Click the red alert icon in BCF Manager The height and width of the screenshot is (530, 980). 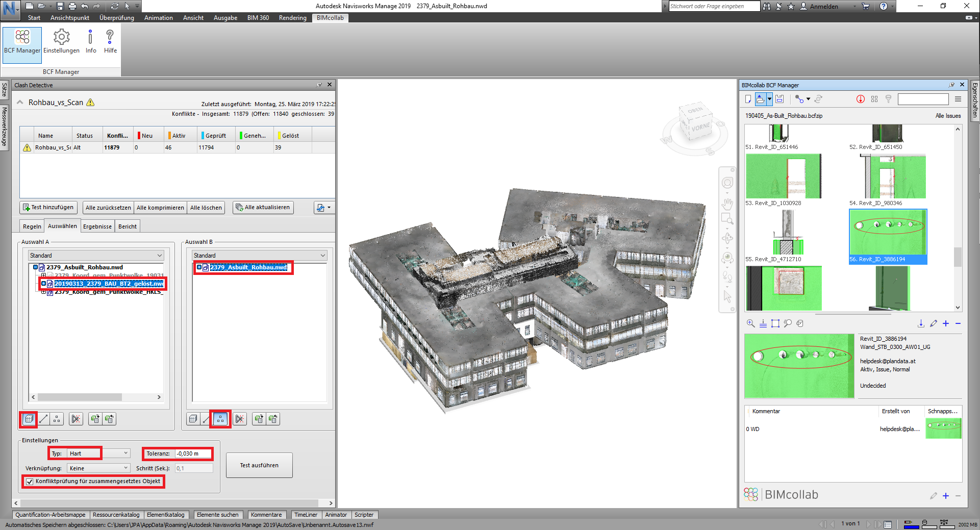coord(860,99)
